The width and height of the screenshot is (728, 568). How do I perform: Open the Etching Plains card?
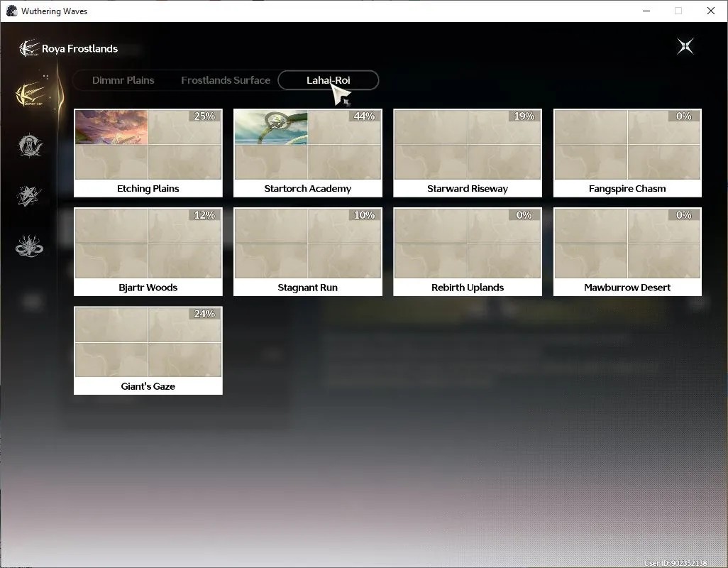tap(148, 153)
